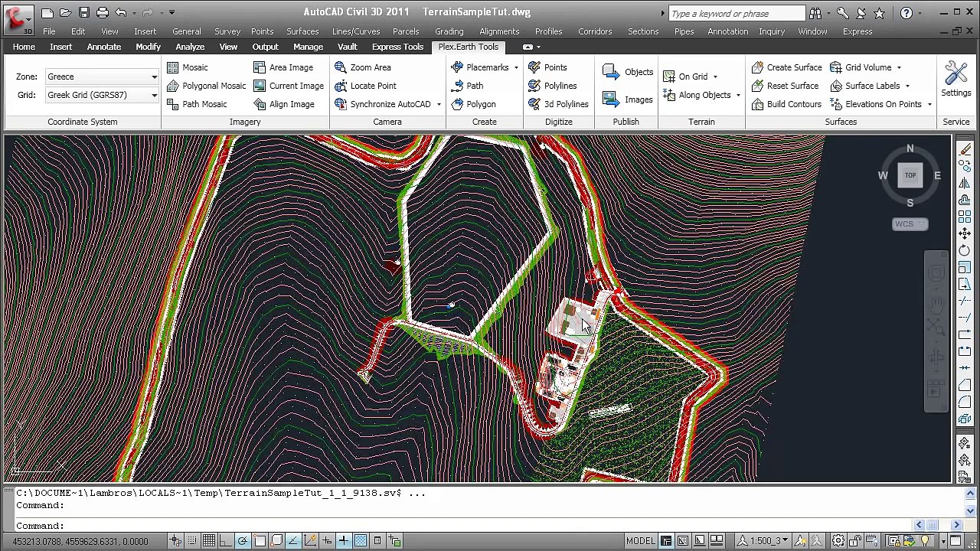Toggle Grid Display in the status bar
The width and height of the screenshot is (980, 551).
click(x=209, y=541)
